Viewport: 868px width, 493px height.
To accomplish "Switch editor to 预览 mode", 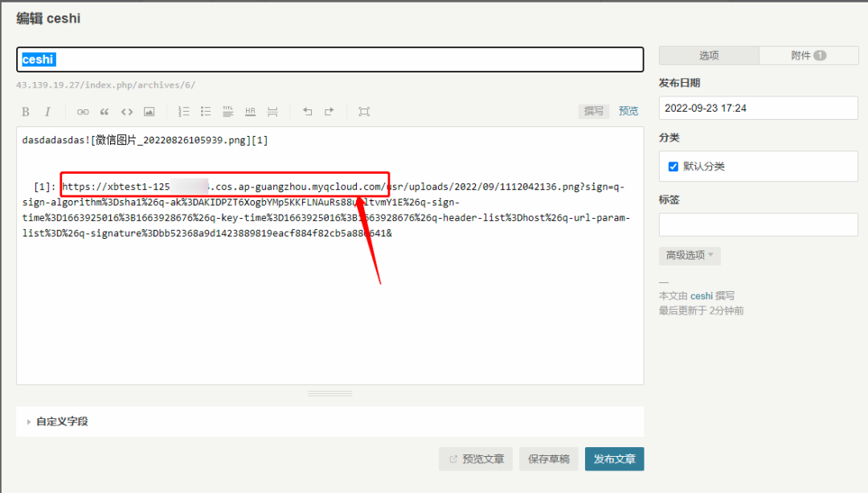I will [628, 111].
